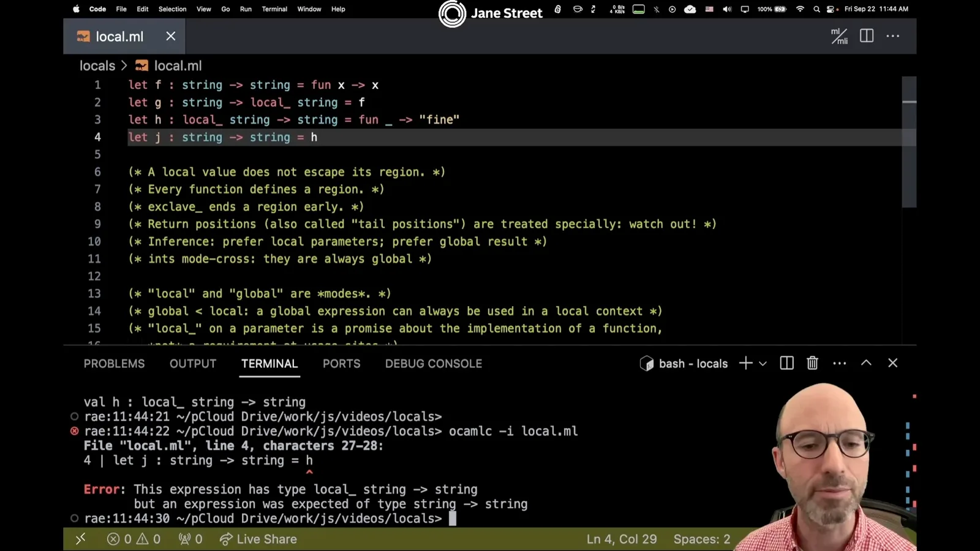Click line number 9 in the gutter
This screenshot has width=980, height=551.
pos(97,224)
